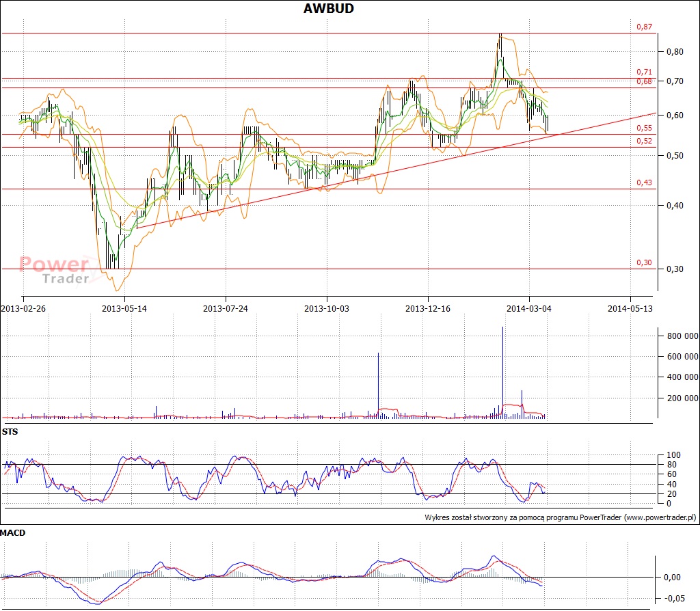The image size is (700, 611).
Task: Click the 0,60 price axis tick
Action: point(675,115)
